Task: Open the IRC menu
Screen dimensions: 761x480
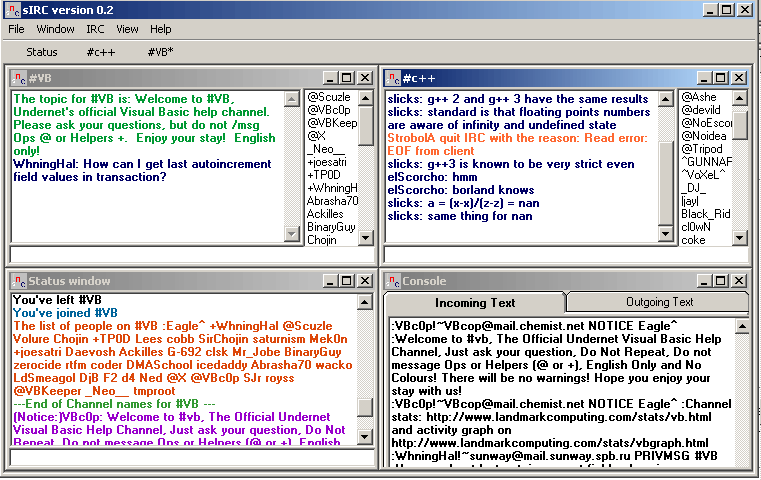Action: tap(95, 29)
